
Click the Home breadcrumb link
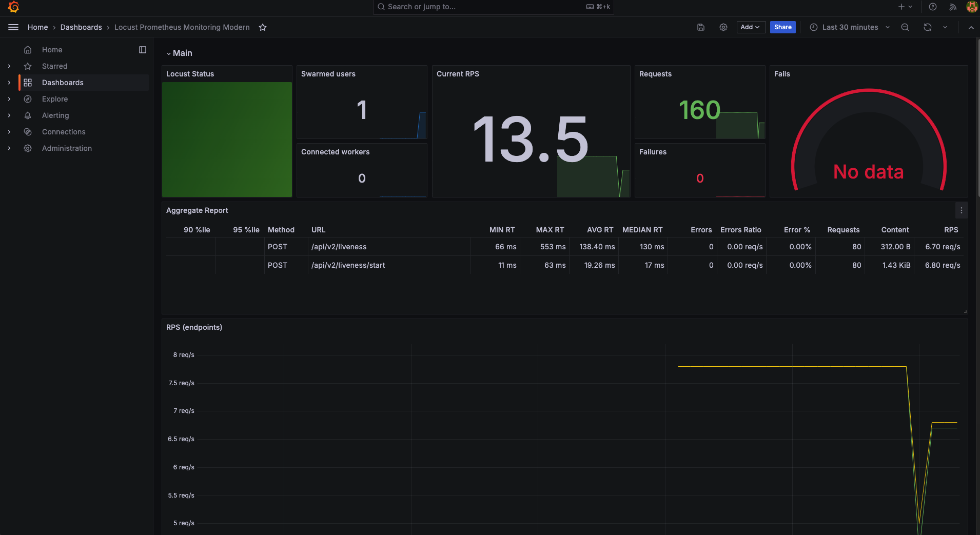point(38,27)
